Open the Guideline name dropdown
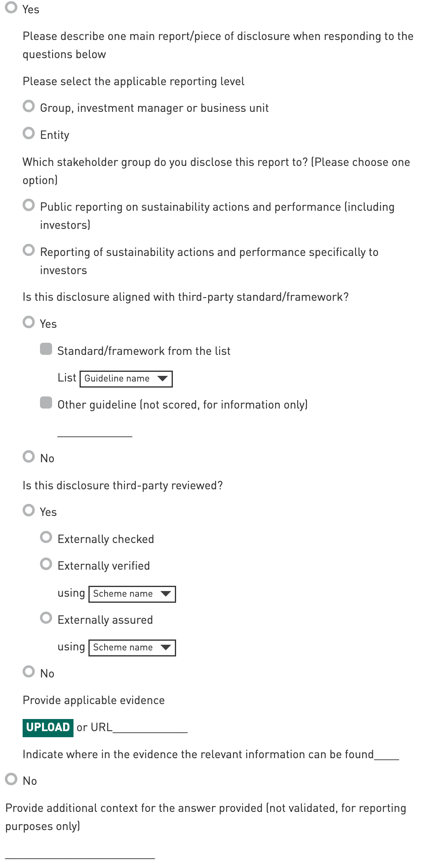The width and height of the screenshot is (441, 868). [126, 379]
